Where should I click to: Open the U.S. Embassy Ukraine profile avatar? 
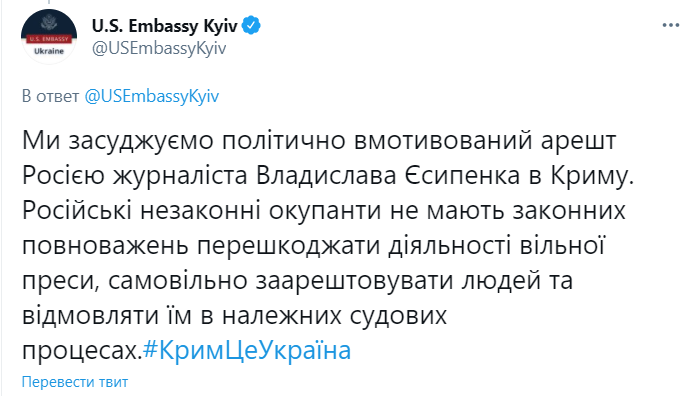49,37
